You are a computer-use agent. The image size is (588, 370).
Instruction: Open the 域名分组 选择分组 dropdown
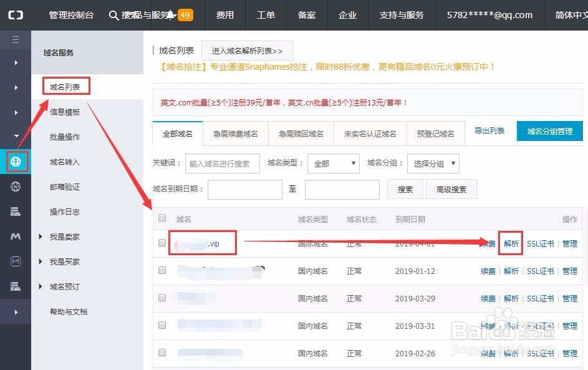433,163
